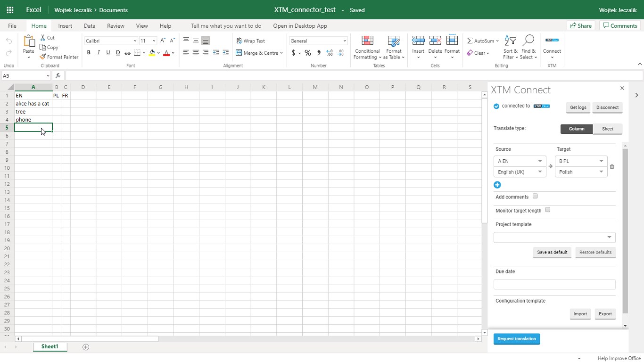Click the Paste clipboard icon
This screenshot has width=644, height=362.
pyautogui.click(x=29, y=42)
